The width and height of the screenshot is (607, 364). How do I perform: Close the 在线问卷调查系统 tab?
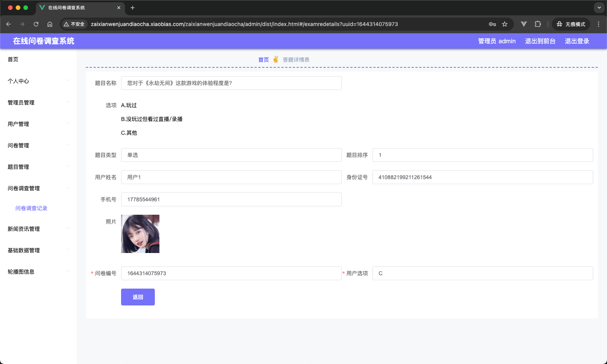[119, 8]
